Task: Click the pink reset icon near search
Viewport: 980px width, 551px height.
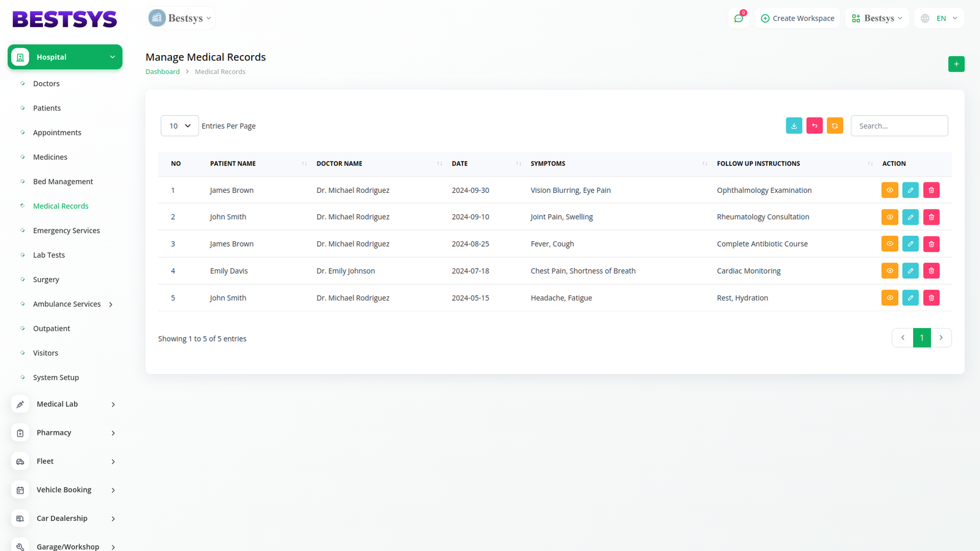Action: 815,126
